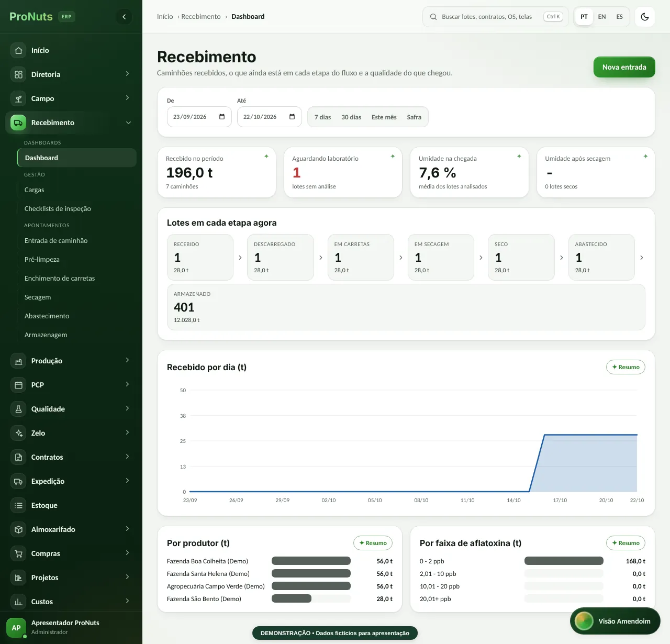Viewport: 670px width, 644px height.
Task: Click the Zelo sparkle icon
Action: [x=18, y=433]
